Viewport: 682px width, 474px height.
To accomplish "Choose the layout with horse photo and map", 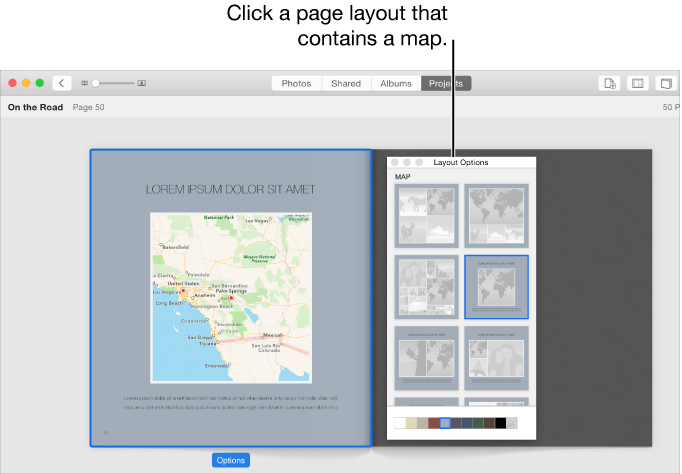I will (x=426, y=216).
